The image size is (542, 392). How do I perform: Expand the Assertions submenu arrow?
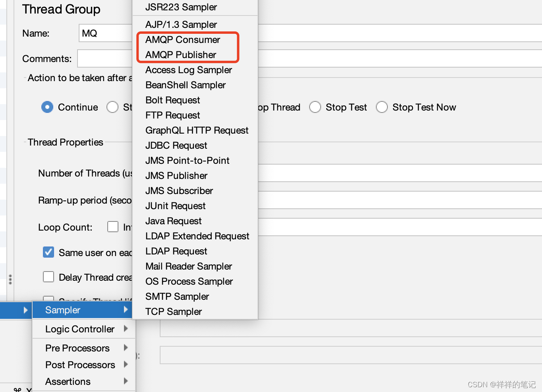coord(126,381)
